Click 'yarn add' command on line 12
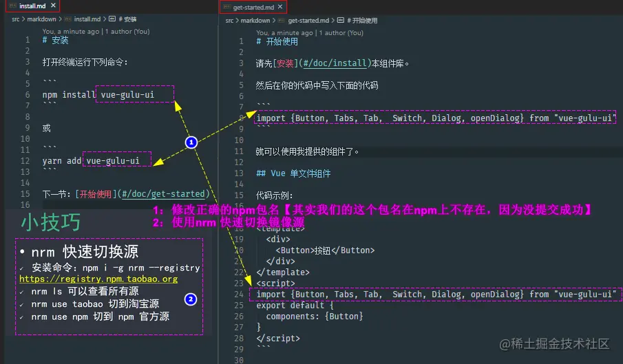This screenshot has height=364, width=623. pyautogui.click(x=62, y=161)
